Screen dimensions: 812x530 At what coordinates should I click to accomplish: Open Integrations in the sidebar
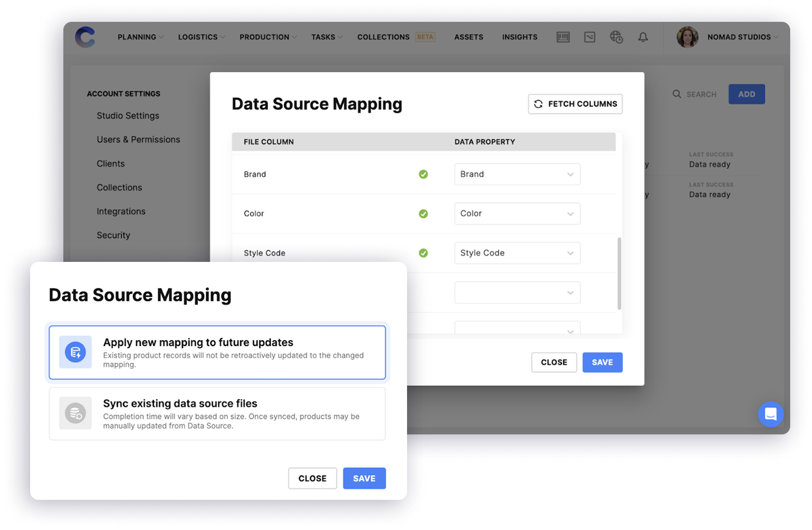click(x=121, y=211)
